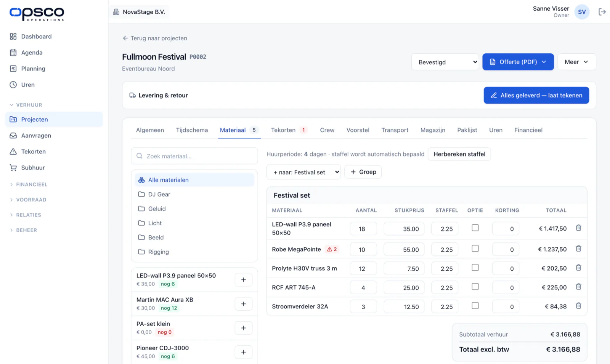Open the Financieel tab

pyautogui.click(x=528, y=130)
